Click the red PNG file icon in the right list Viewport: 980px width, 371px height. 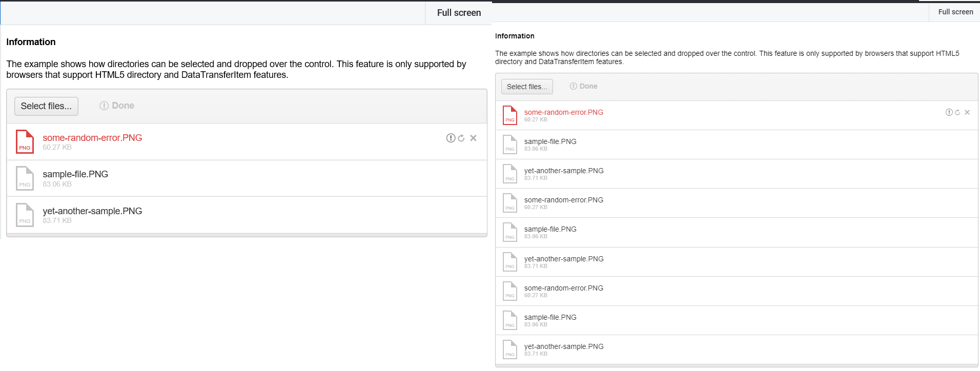click(x=509, y=115)
